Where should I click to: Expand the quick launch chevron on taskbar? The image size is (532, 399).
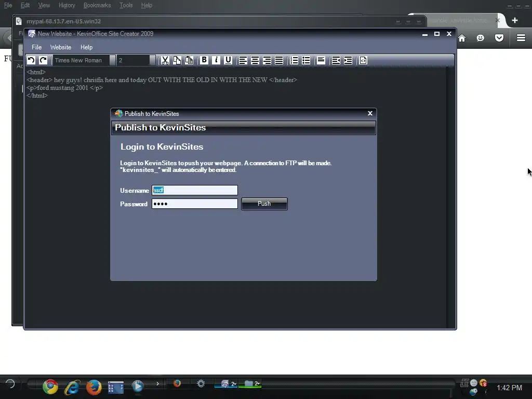(158, 384)
